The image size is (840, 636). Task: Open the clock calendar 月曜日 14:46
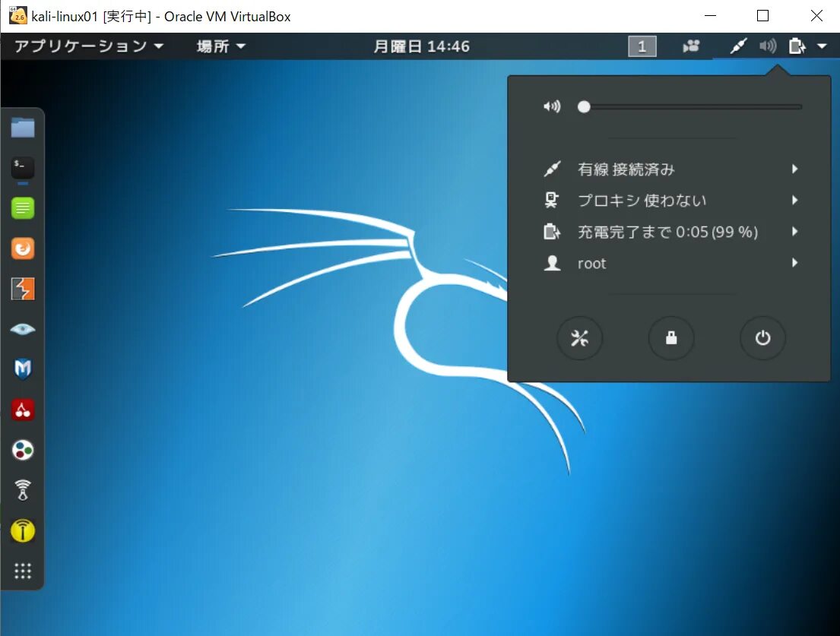421,46
